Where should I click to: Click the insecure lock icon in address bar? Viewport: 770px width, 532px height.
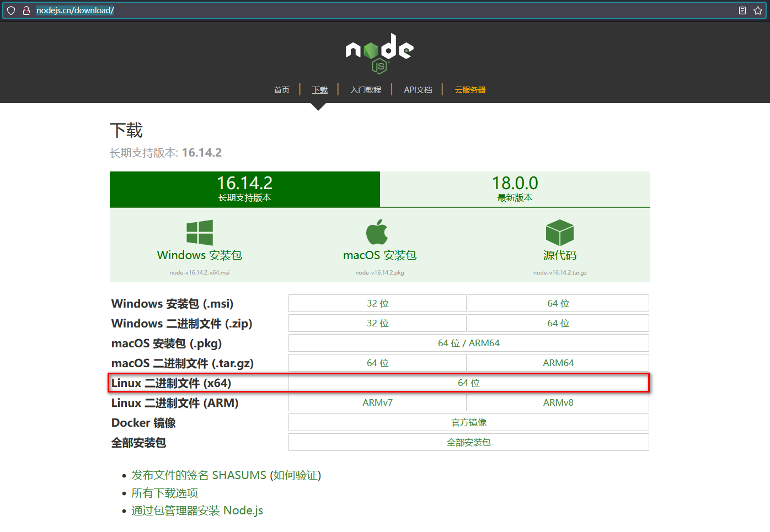(26, 10)
